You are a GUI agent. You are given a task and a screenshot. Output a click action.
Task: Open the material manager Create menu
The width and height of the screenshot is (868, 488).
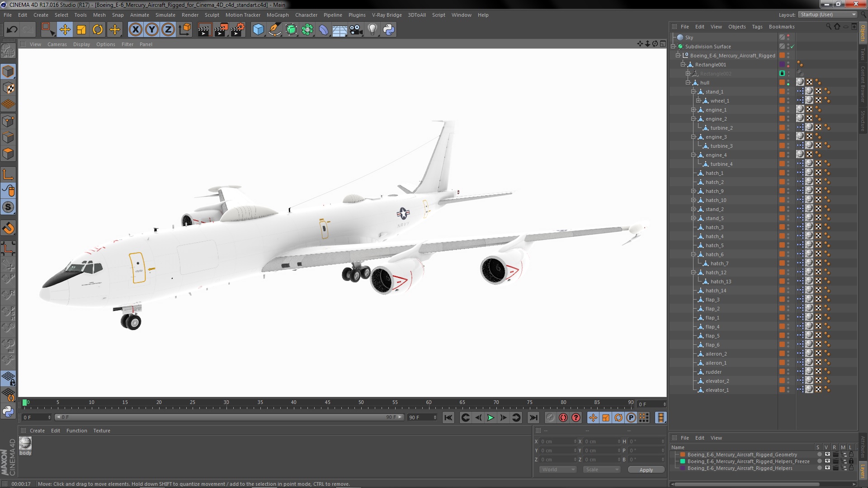(37, 431)
